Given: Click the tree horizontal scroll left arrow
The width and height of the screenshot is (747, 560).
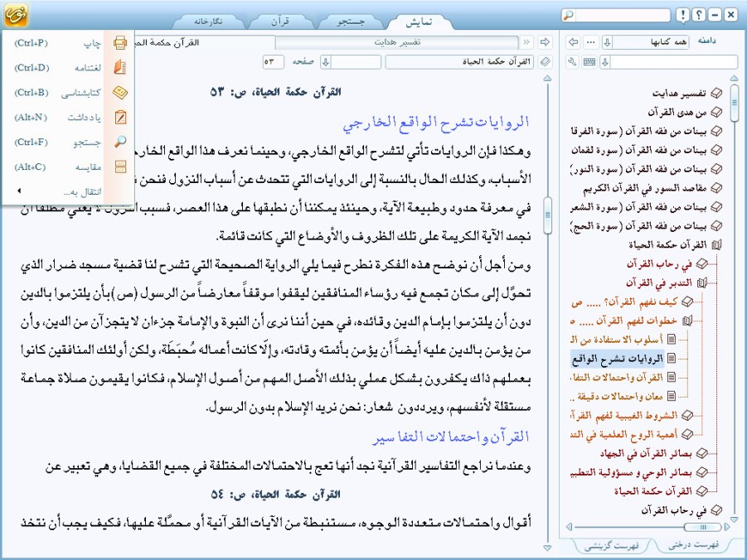Looking at the screenshot, I should 570,527.
